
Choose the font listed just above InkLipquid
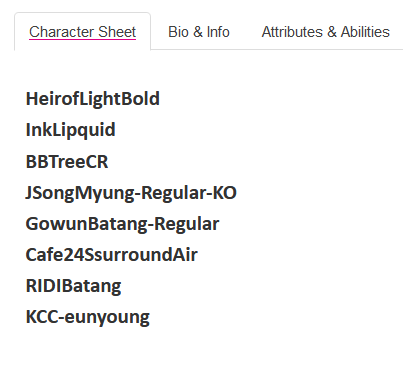(93, 99)
